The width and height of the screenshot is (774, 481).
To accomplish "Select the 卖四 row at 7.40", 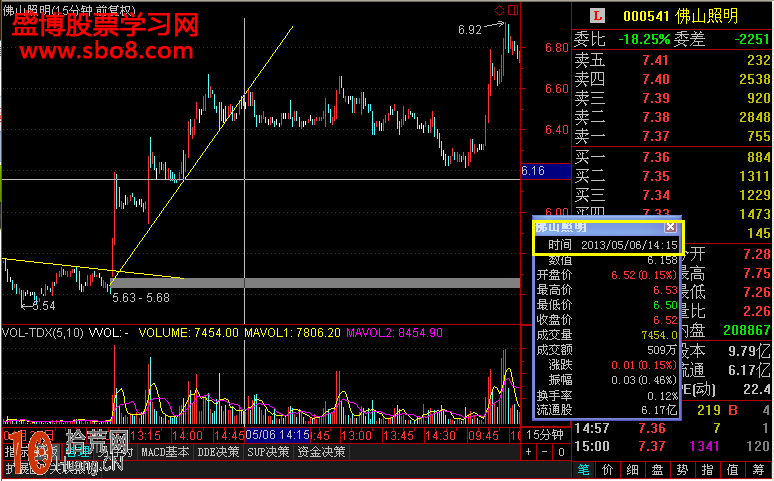I will pyautogui.click(x=672, y=79).
